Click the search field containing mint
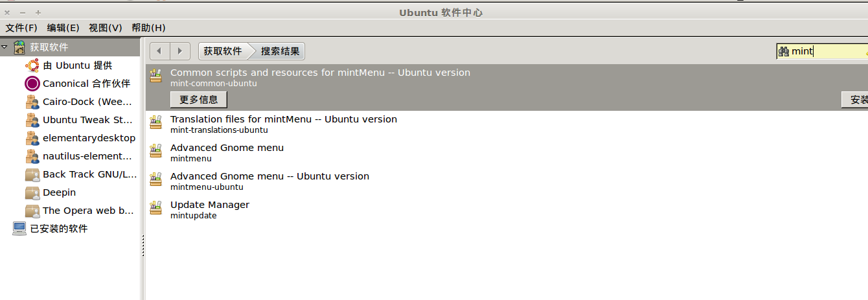Viewport: 868px width, 300px height. pos(822,52)
